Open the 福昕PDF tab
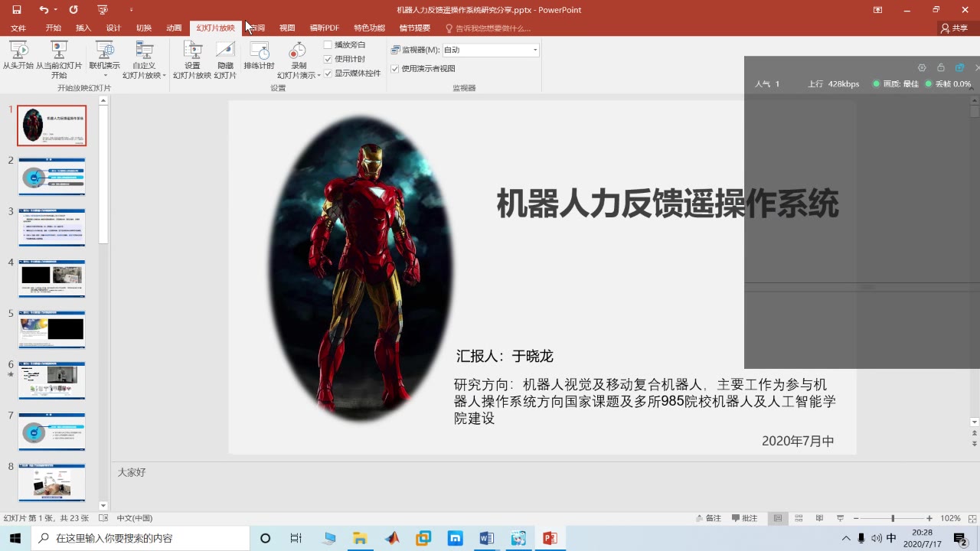The image size is (980, 551). click(325, 28)
